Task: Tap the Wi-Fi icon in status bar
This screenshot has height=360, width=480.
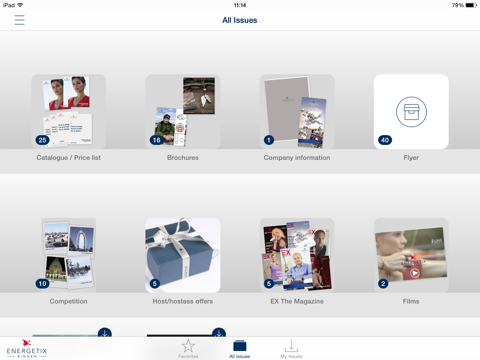Action: click(20, 5)
